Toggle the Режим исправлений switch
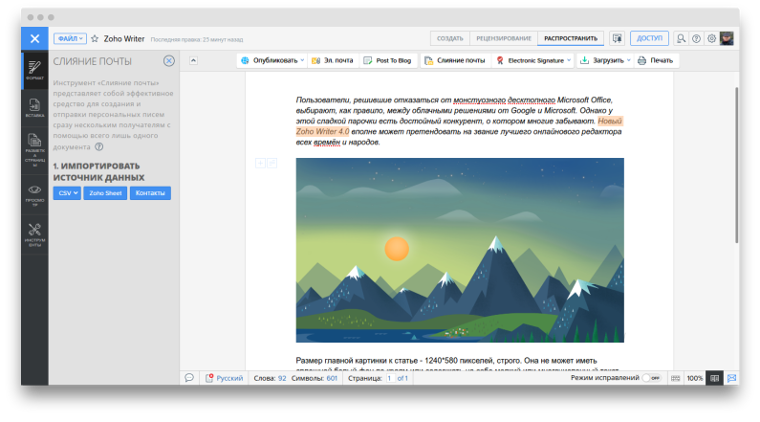Screen dimensions: 760x422 coord(651,378)
